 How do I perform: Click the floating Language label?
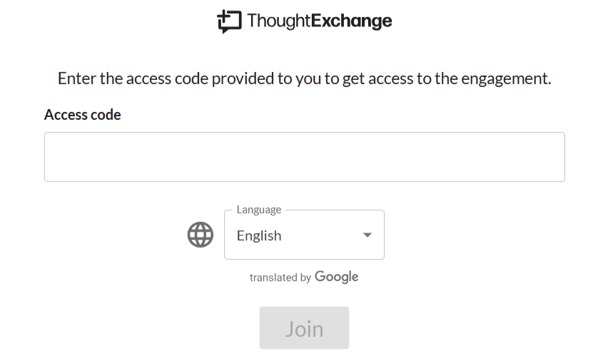pos(259,210)
